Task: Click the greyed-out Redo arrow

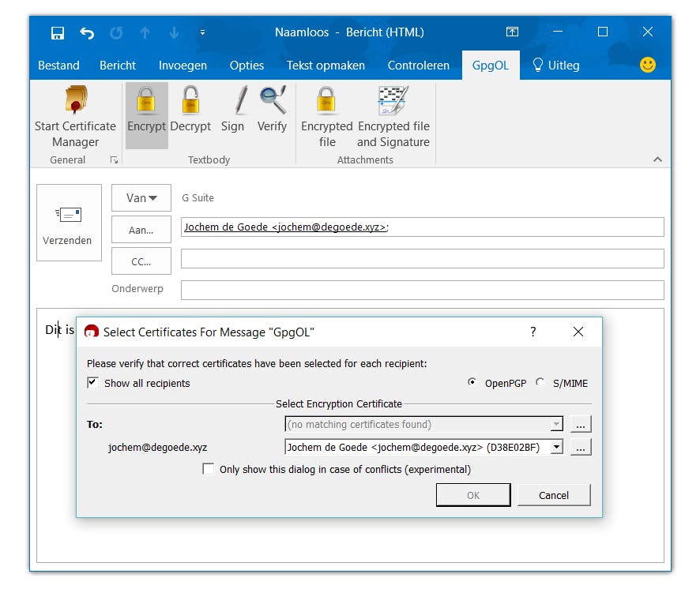Action: pos(116,32)
